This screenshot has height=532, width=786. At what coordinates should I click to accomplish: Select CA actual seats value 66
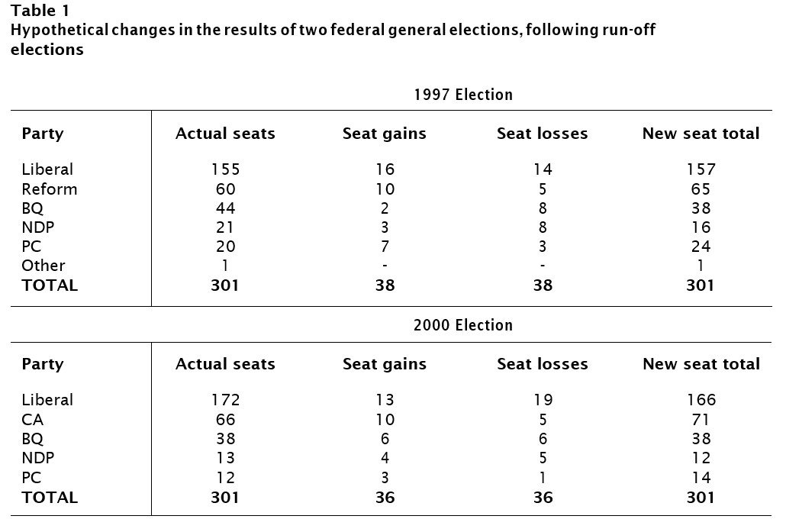tap(225, 419)
